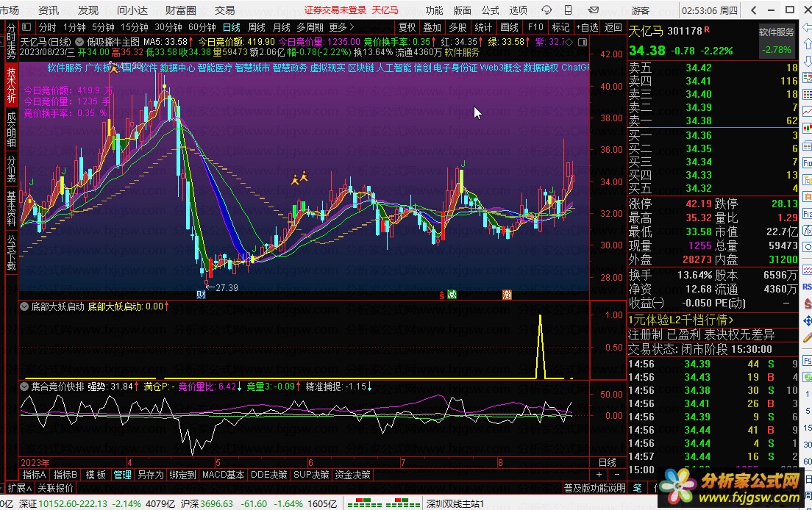Open the 财富圈 menu
The height and width of the screenshot is (510, 812).
181,10
